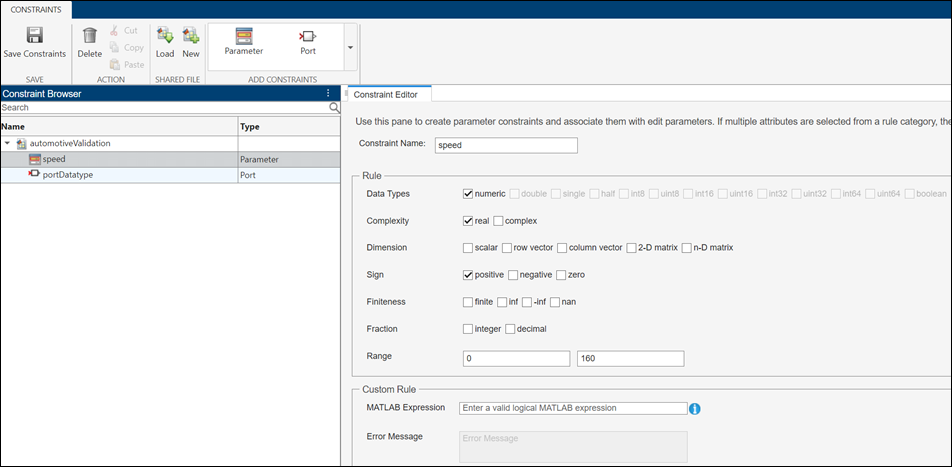
Task: Collapse the automotiveValidation tree node
Action: click(9, 143)
